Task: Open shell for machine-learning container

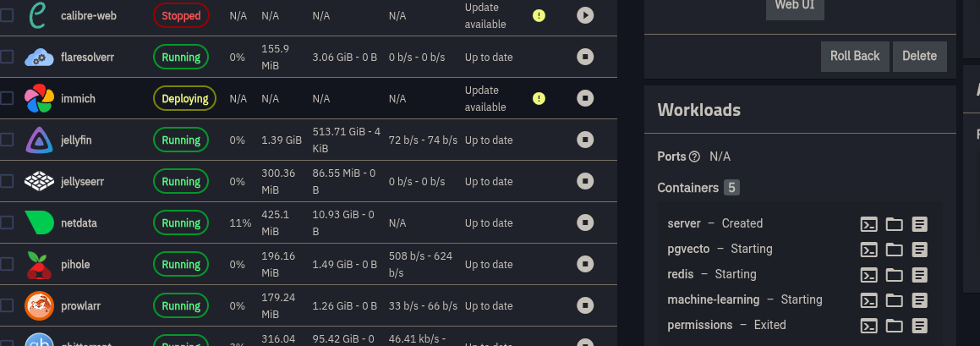Action: point(868,300)
